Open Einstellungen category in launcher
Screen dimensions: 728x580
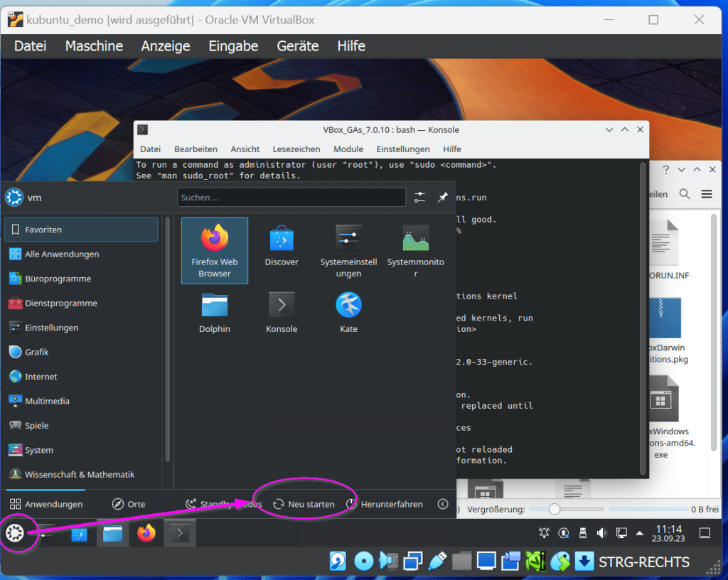(81, 328)
